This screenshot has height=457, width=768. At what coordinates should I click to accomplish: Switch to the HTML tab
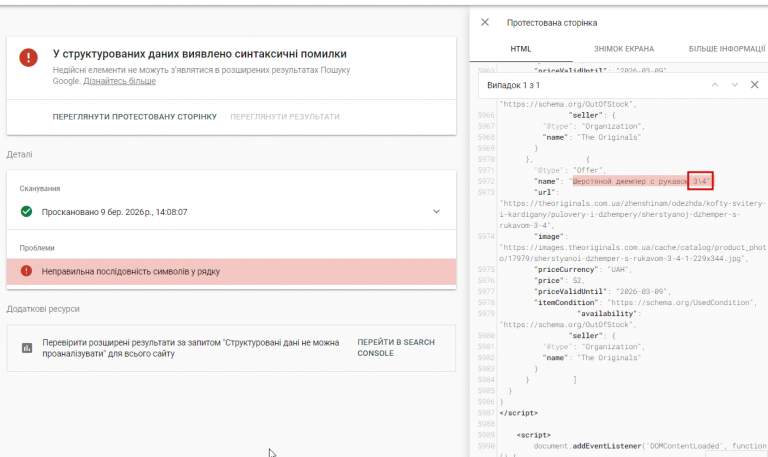click(521, 49)
